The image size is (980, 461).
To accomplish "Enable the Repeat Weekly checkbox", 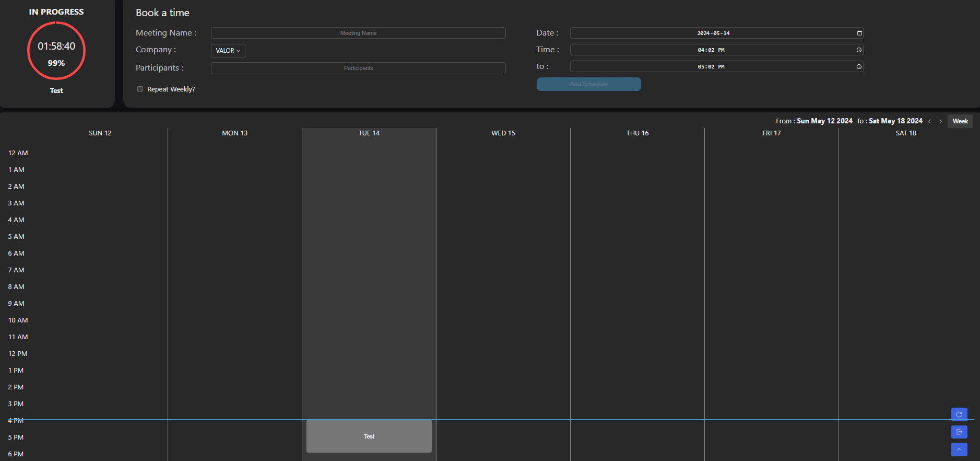I will click(140, 89).
